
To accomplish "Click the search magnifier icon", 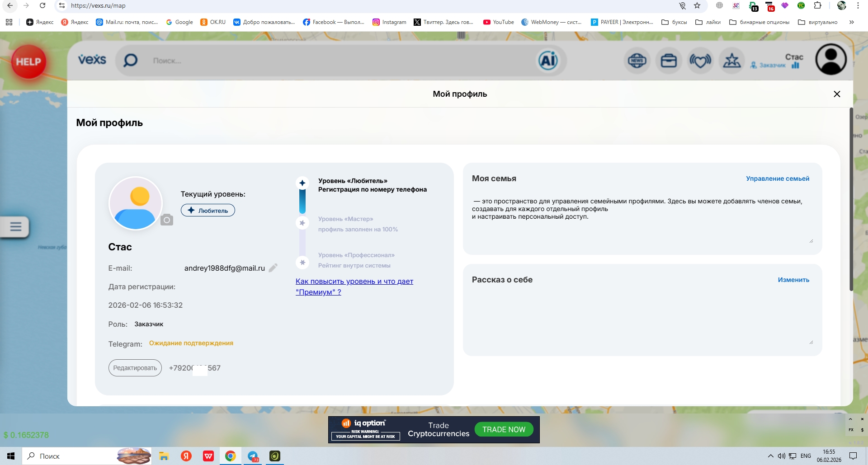I will click(131, 60).
